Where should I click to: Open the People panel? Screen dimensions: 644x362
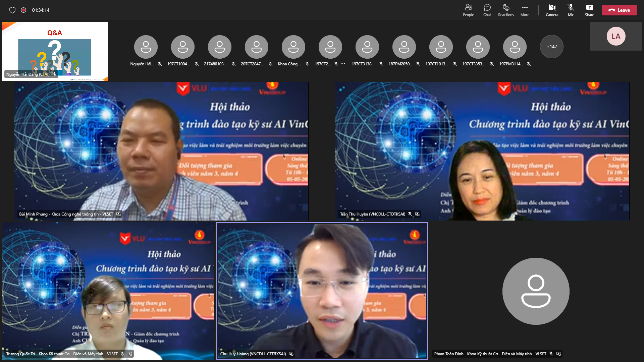click(x=468, y=10)
